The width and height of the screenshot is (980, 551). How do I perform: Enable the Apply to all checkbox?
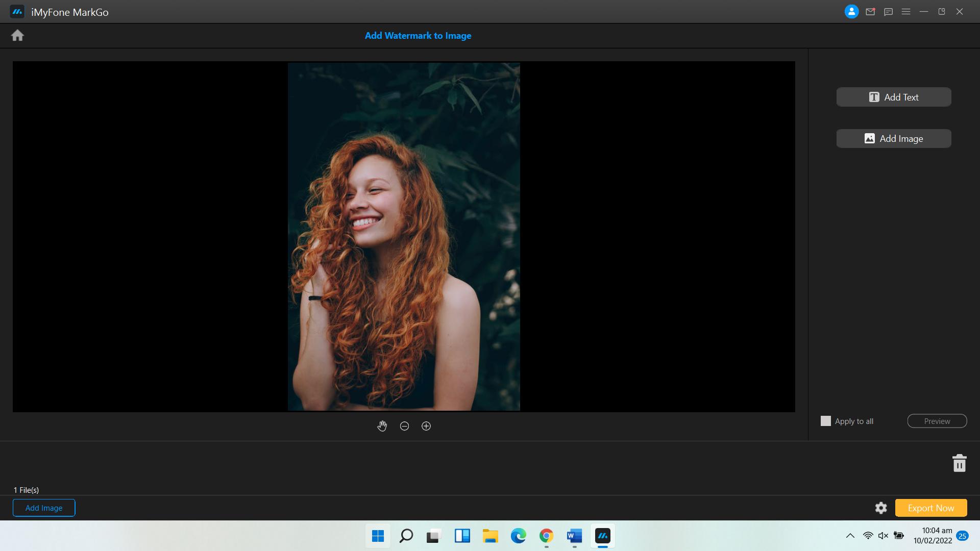point(825,421)
